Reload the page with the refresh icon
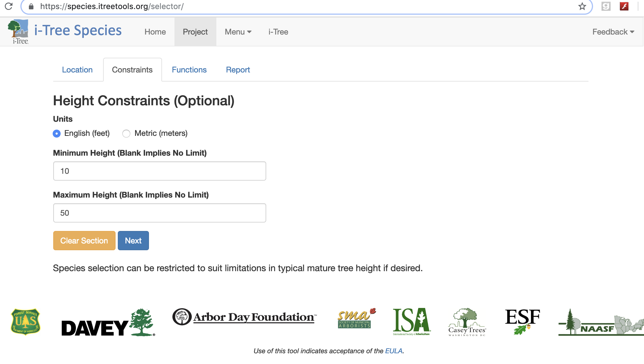The height and width of the screenshot is (364, 644). tap(9, 6)
